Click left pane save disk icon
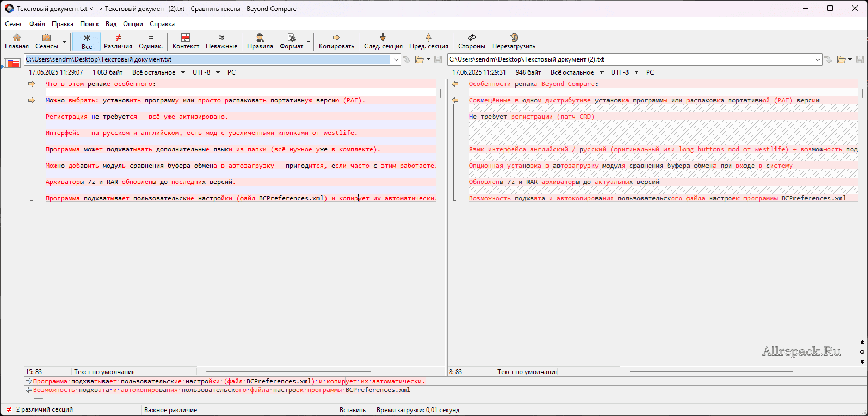868x416 pixels. 438,59
